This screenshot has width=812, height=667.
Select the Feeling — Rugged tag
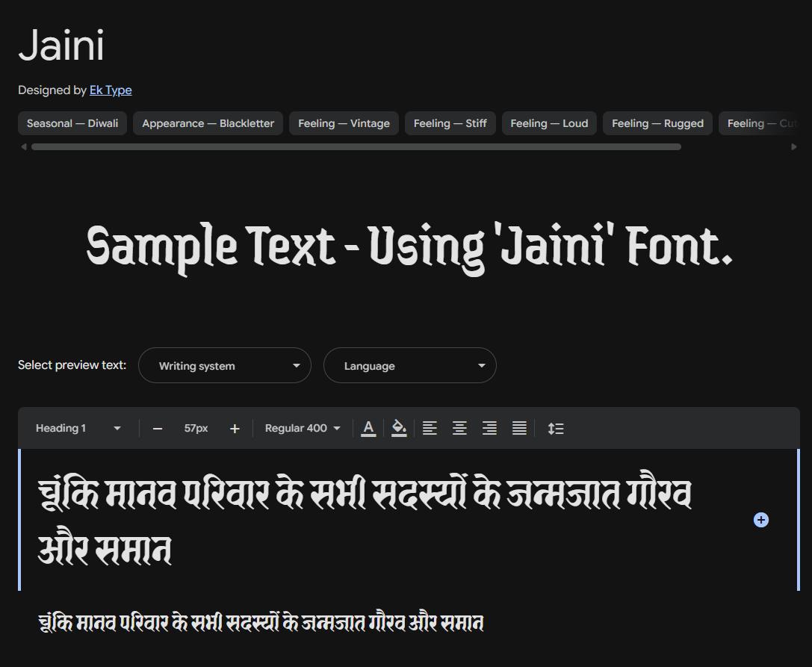pos(657,123)
